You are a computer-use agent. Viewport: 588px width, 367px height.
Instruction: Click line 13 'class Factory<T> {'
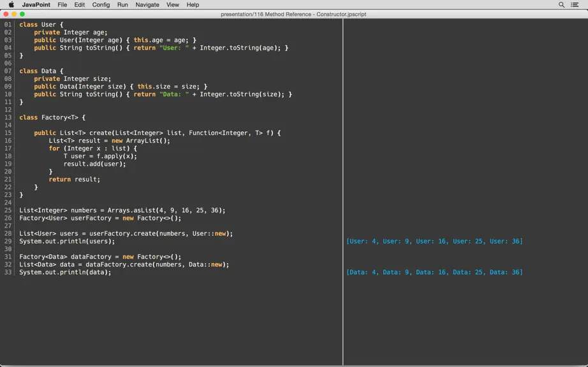[x=52, y=117]
